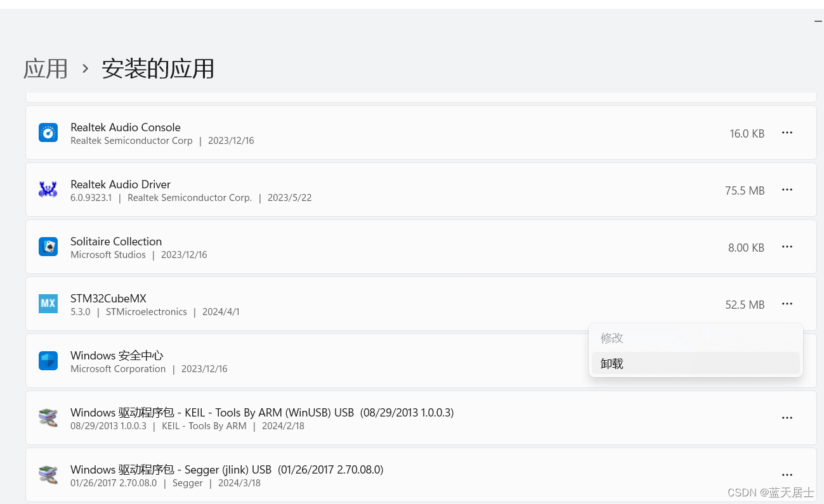Image resolution: width=824 pixels, height=504 pixels.
Task: Go back to 应用 via breadcrumb
Action: [x=46, y=68]
